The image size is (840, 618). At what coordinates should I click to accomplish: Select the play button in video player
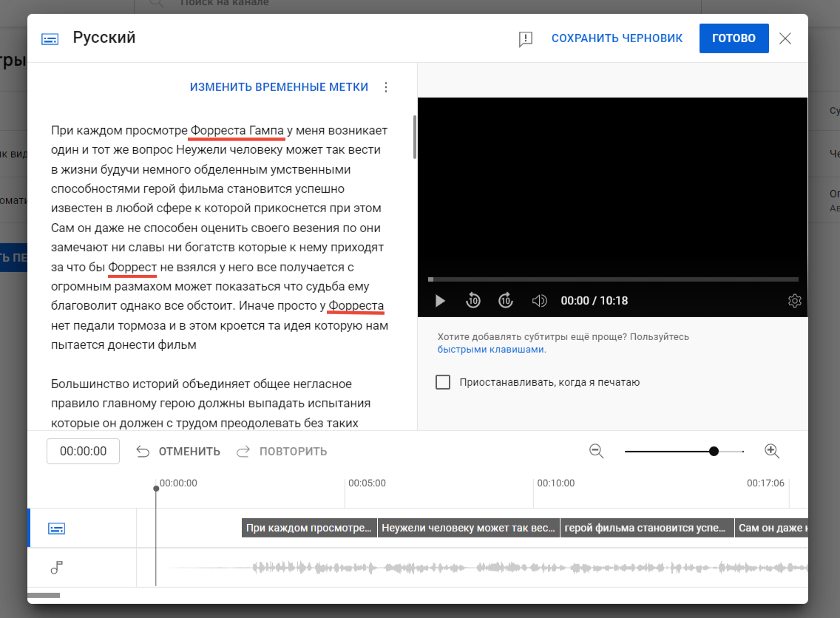click(x=440, y=300)
